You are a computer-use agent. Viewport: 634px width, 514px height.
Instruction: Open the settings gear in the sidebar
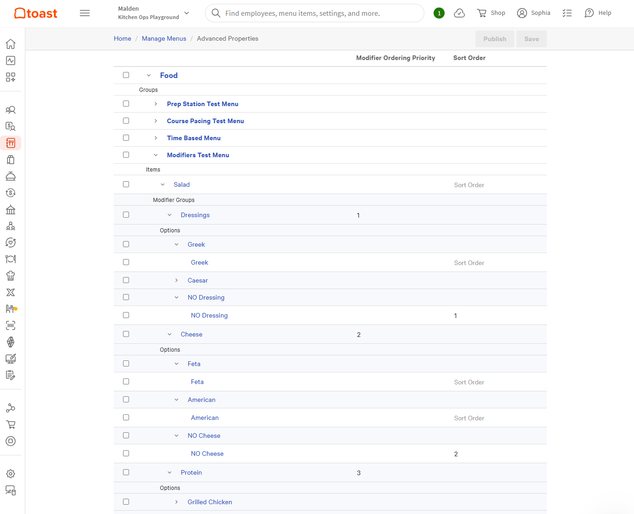[x=11, y=474]
